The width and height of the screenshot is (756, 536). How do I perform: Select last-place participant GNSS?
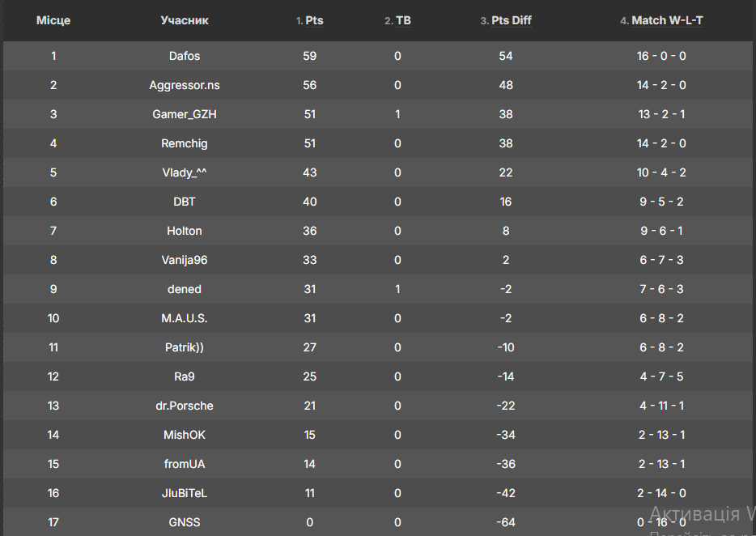(185, 522)
